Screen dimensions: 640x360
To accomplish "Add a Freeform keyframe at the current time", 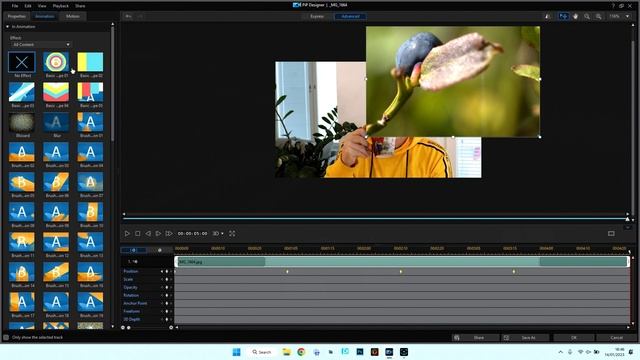I will (x=167, y=311).
